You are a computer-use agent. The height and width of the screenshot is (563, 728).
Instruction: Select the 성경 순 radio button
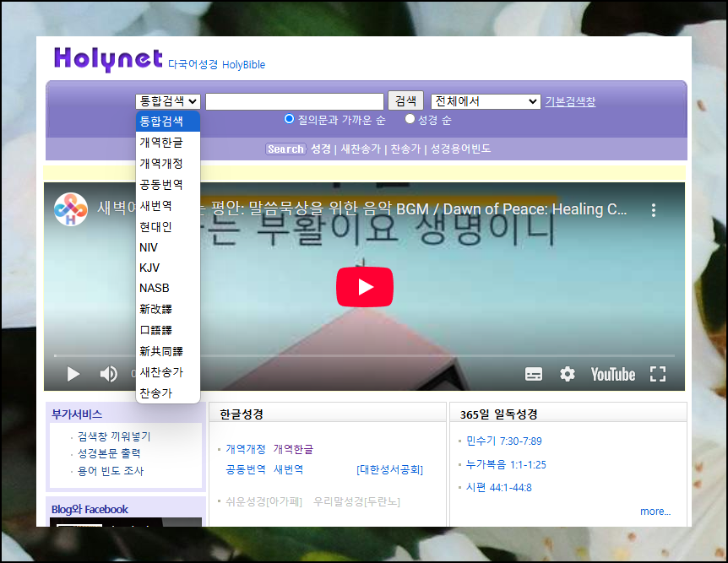click(x=410, y=119)
